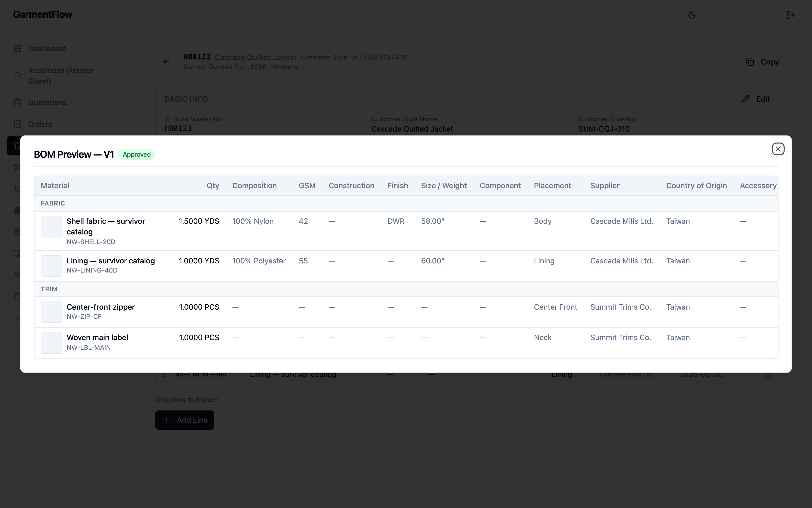Screen dimensions: 812x508
Task: Click the Quotations clipboard icon
Action: [x=18, y=102]
